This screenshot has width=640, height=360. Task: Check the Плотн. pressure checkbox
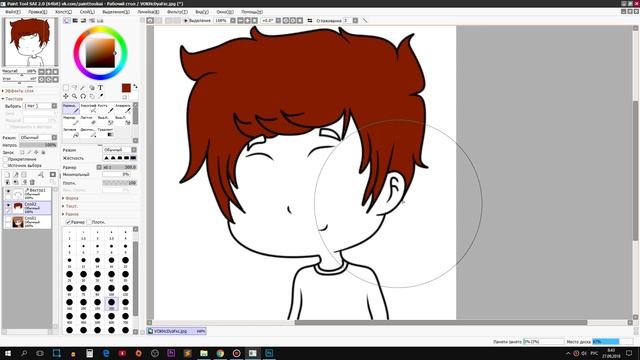[89, 222]
